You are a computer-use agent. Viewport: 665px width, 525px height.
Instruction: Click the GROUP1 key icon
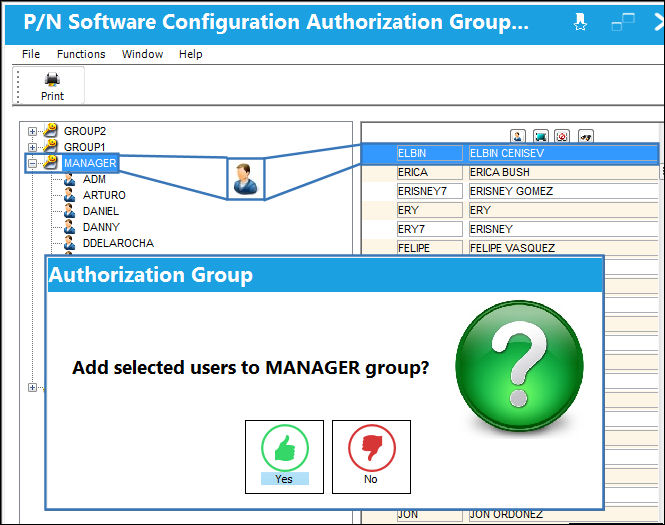pyautogui.click(x=50, y=146)
